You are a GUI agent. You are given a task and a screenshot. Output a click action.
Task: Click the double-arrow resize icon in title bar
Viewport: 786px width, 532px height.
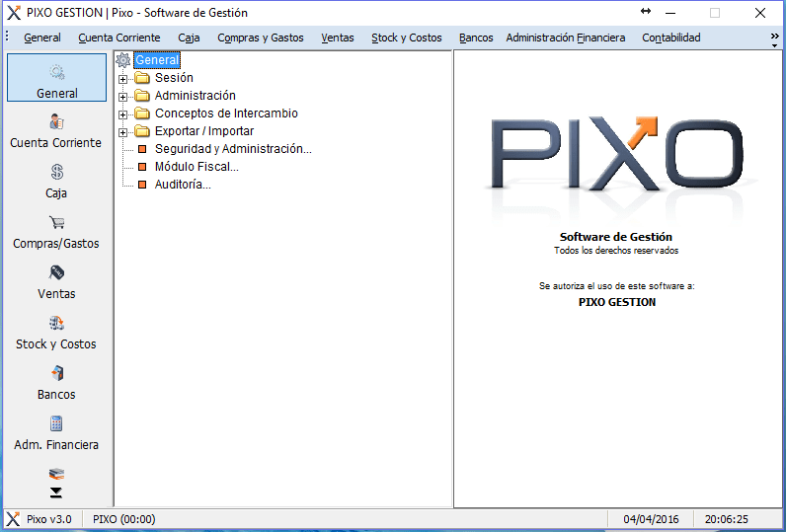pyautogui.click(x=646, y=11)
